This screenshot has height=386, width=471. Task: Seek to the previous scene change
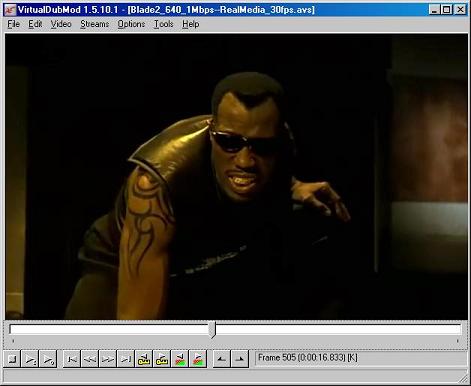coord(180,359)
